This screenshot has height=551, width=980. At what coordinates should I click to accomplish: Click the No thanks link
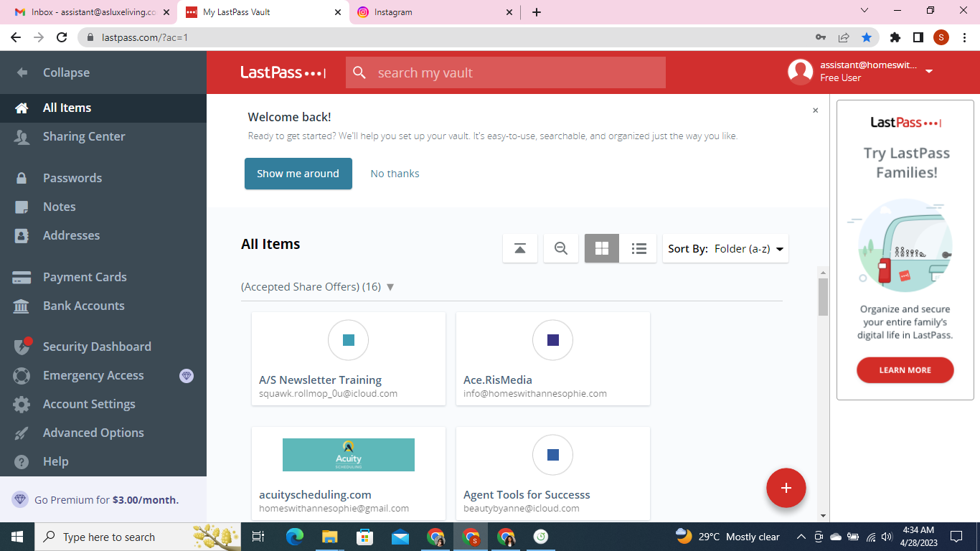pos(395,174)
